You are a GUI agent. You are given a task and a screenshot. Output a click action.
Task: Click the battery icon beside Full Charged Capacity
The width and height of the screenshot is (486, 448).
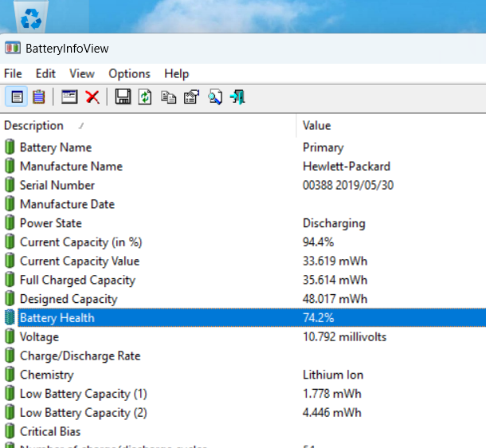(10, 279)
